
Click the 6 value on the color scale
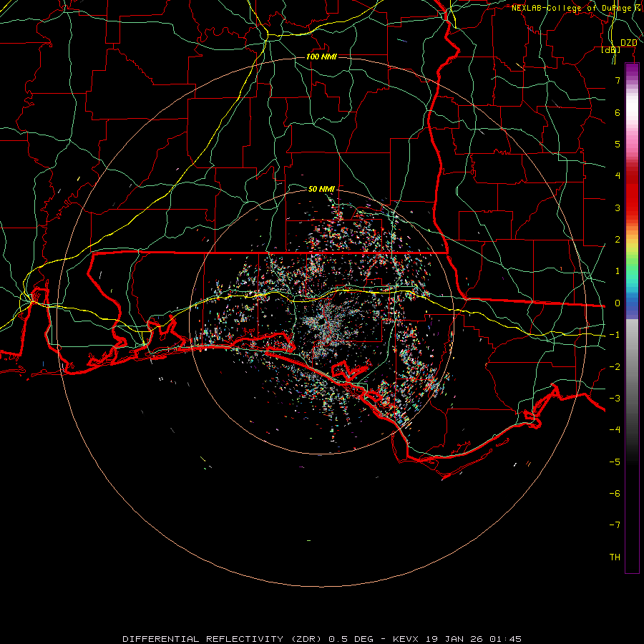click(618, 112)
